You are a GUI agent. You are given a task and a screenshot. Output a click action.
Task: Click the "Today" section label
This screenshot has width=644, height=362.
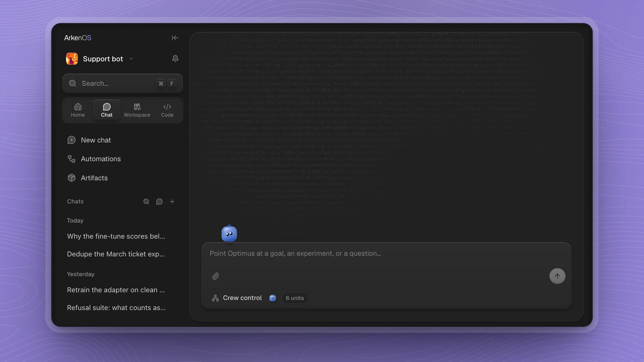click(x=75, y=221)
